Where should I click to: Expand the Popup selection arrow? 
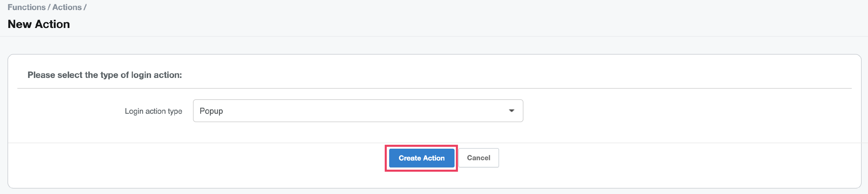tap(511, 111)
